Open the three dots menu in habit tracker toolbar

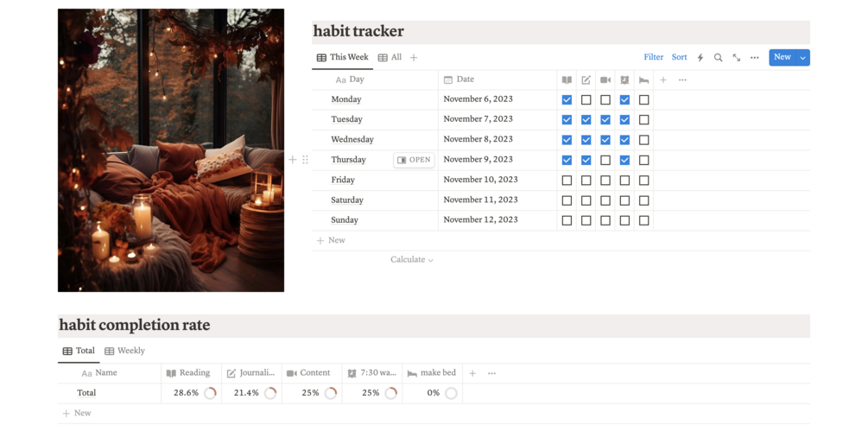pyautogui.click(x=755, y=58)
